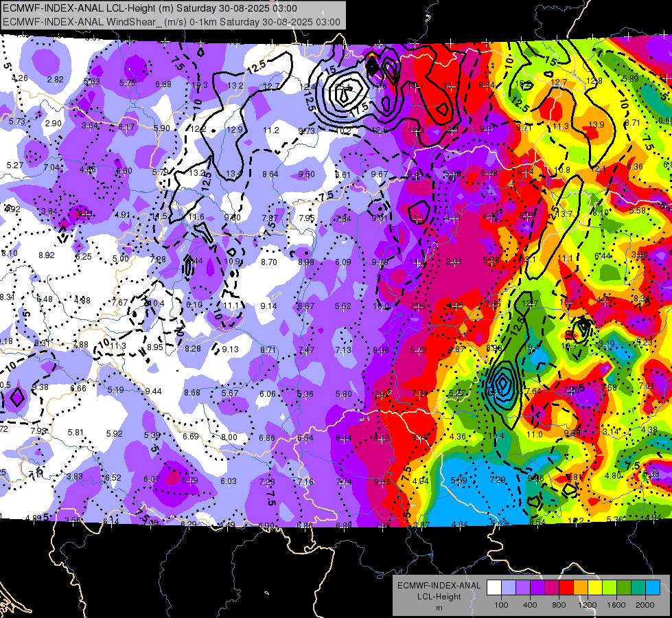Click the WindShear 0-1km title line

click(x=172, y=22)
